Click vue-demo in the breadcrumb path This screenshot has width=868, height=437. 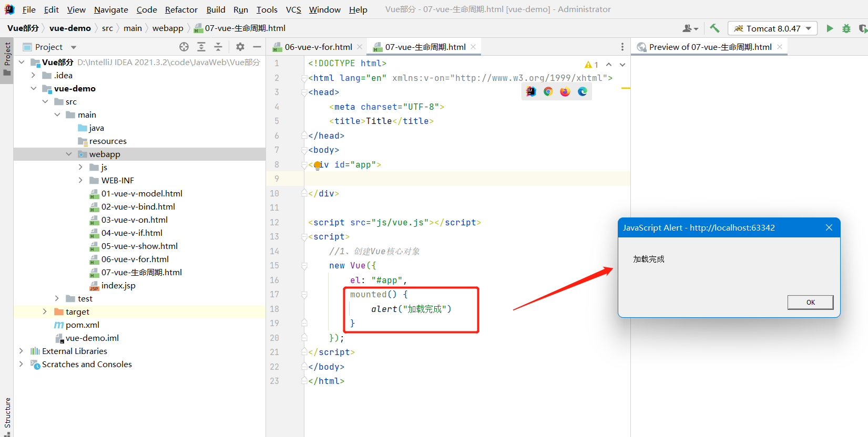70,28
